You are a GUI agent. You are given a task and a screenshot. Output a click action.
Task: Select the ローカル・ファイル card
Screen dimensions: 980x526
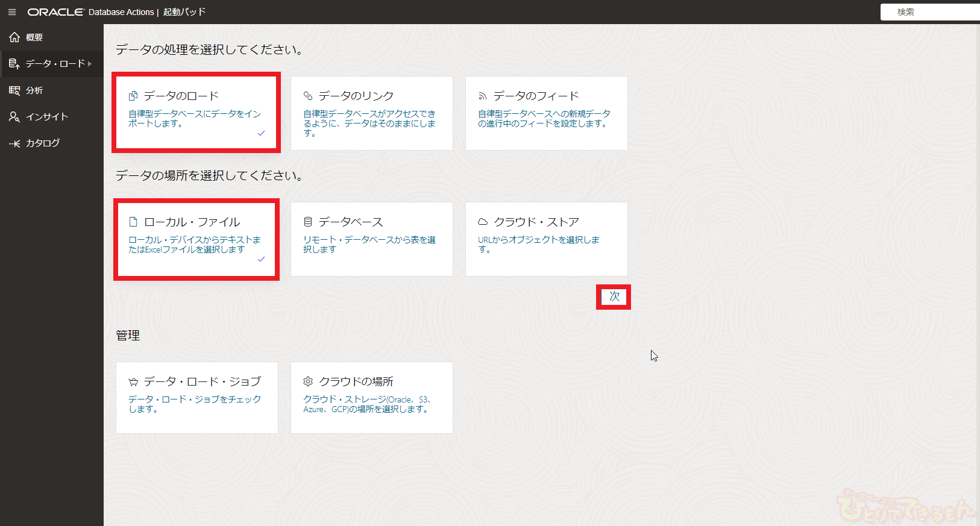[x=196, y=239]
